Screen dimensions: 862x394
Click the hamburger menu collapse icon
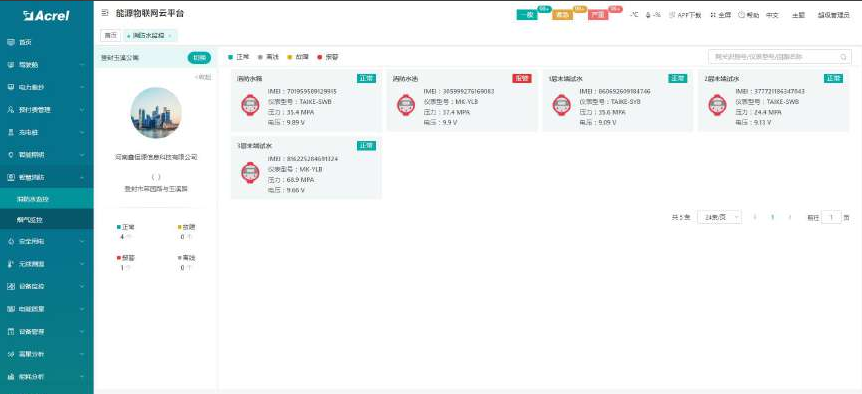coord(105,13)
